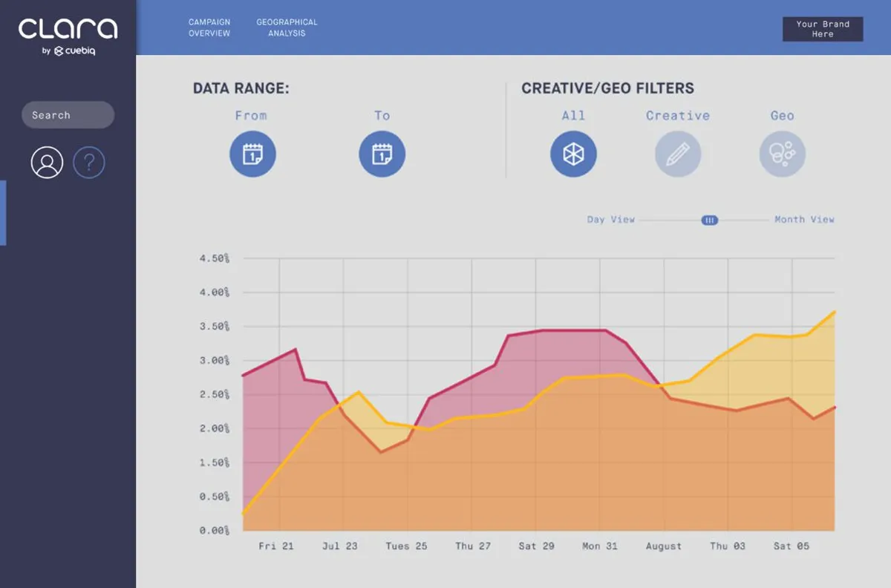Screen dimensions: 891x588
Task: Click the All filter label
Action: (573, 116)
